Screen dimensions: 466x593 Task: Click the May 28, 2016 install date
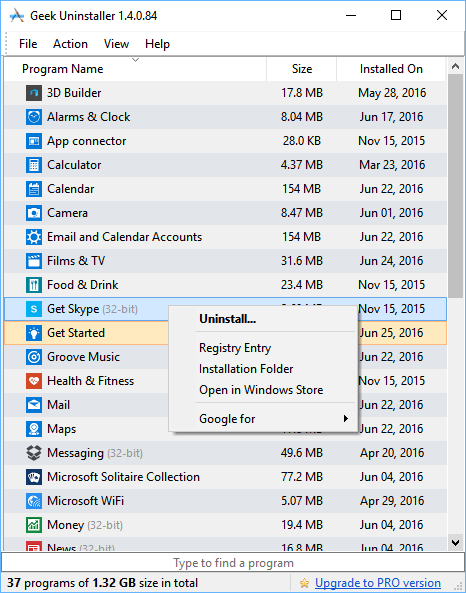tap(392, 93)
